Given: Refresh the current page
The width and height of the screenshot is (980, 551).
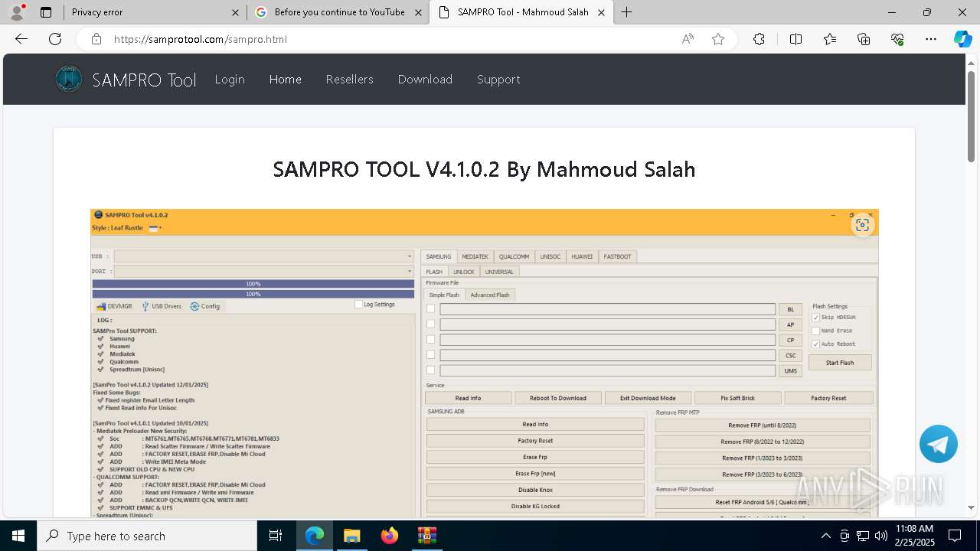Looking at the screenshot, I should coord(55,39).
